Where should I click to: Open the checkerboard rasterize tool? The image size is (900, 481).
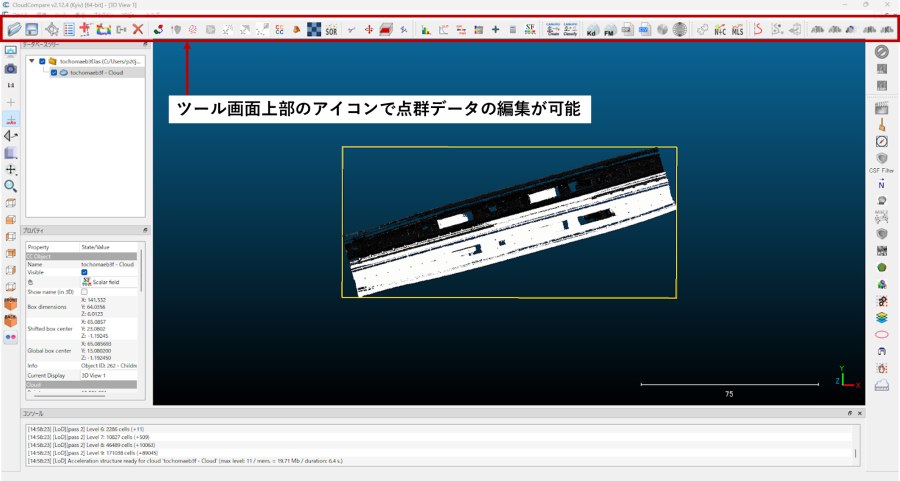point(314,29)
